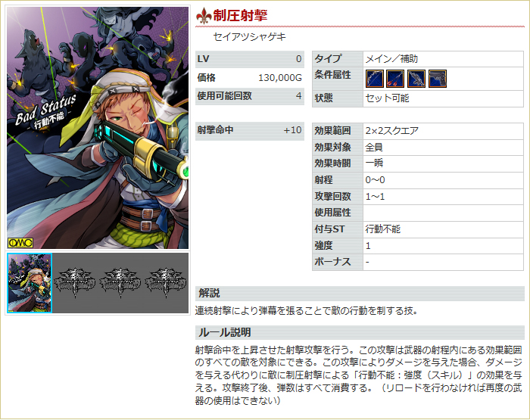Click the 制圧射撃 skill title
This screenshot has width=530, height=420.
[x=240, y=16]
